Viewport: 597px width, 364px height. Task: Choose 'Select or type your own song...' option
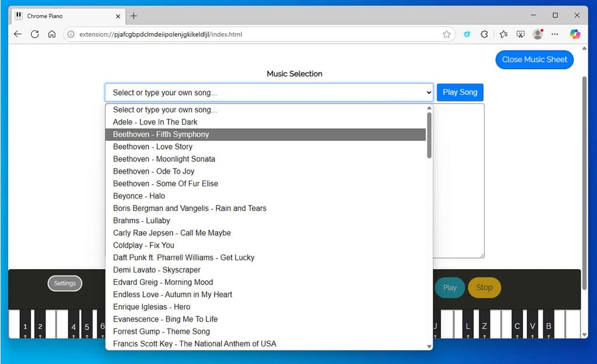[x=265, y=110]
